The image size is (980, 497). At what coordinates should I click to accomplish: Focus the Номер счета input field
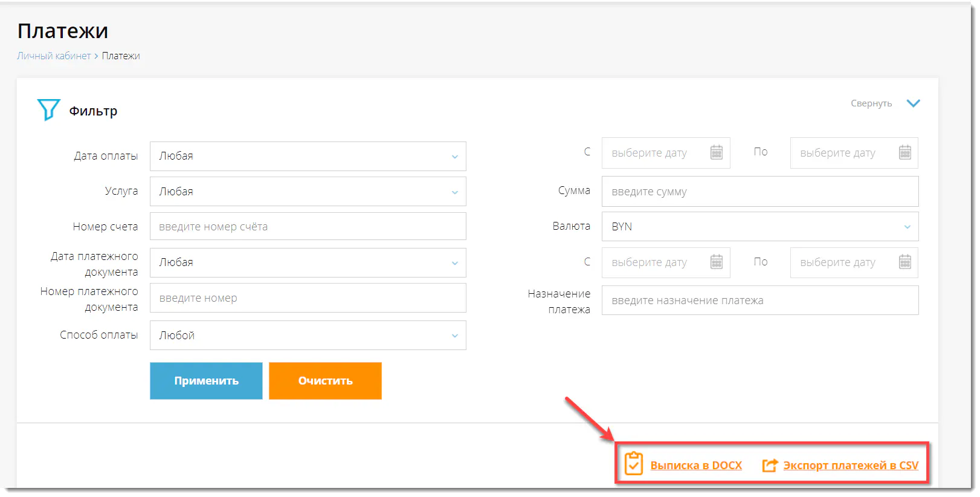tap(308, 227)
